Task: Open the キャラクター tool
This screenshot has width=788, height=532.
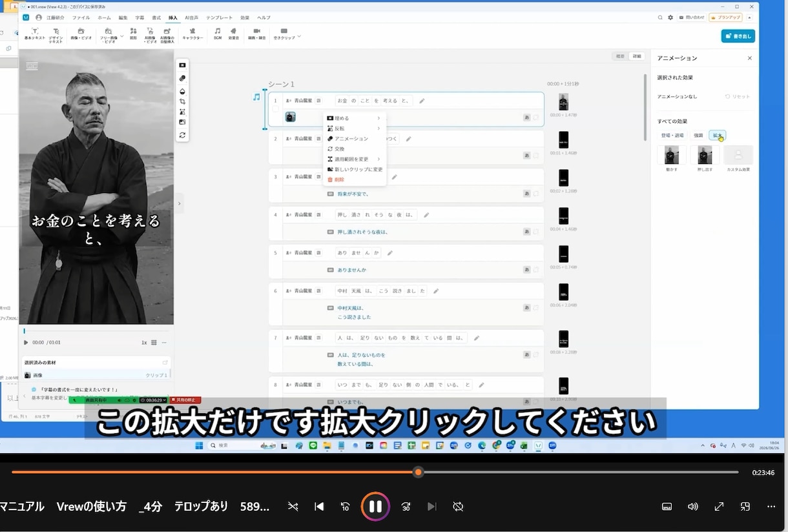Action: (192, 34)
